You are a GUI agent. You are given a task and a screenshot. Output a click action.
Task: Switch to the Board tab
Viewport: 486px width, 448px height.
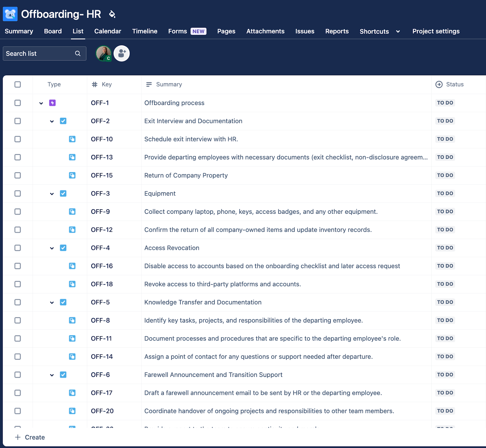pyautogui.click(x=53, y=31)
